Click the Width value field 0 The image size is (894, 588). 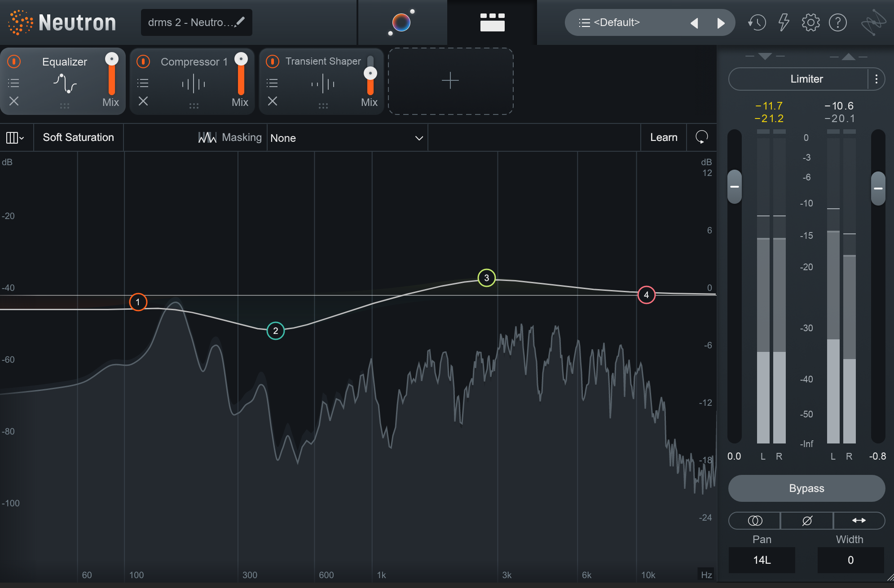(850, 560)
